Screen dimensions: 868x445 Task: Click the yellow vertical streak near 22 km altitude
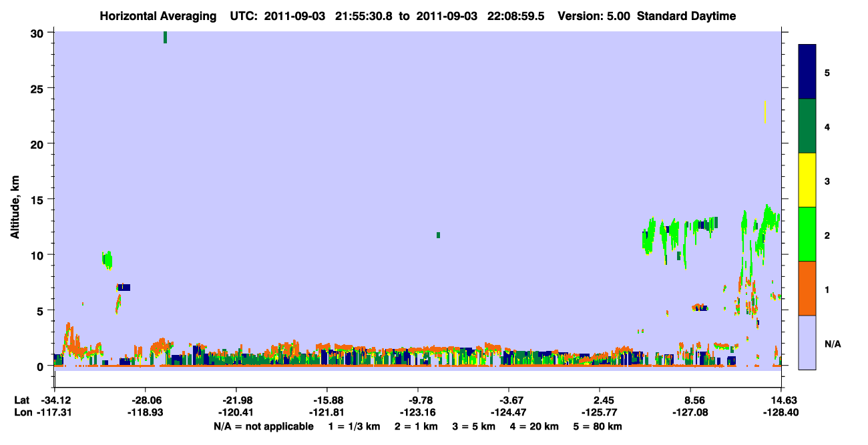(x=765, y=112)
